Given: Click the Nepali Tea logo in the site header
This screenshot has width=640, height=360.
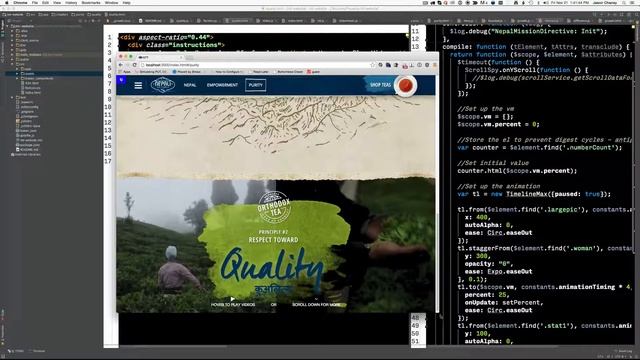Looking at the screenshot, I should point(163,85).
